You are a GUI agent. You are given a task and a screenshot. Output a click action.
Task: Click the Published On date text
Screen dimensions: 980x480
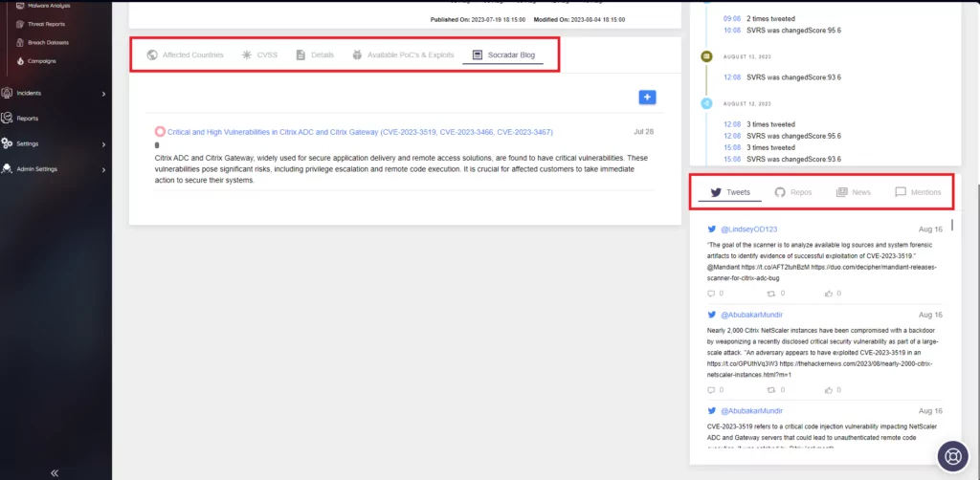(478, 20)
